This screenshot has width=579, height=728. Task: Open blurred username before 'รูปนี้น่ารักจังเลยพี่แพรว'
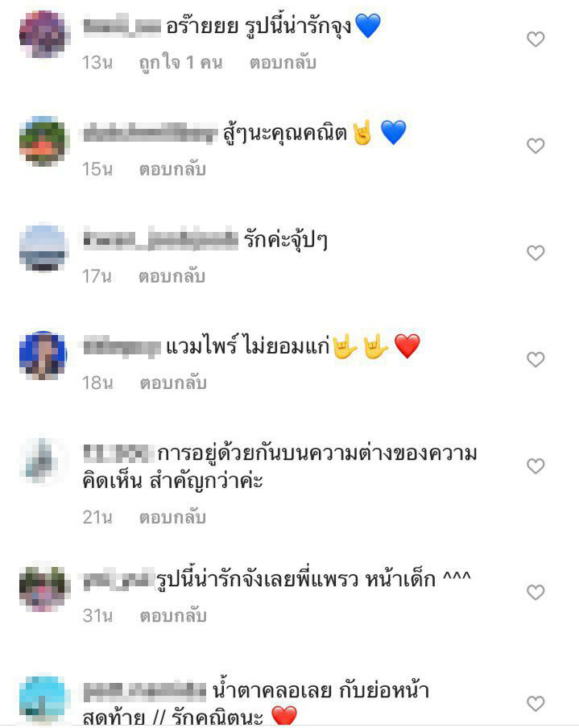coord(119,579)
